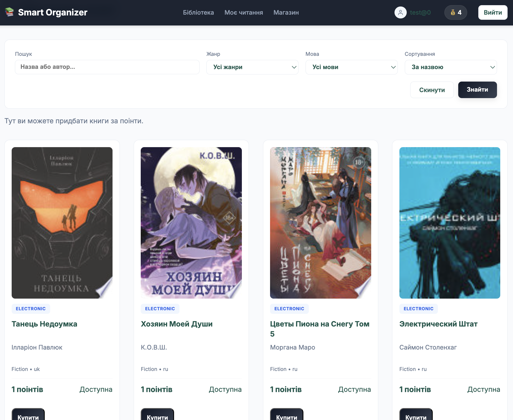Open the user profile avatar icon
Image resolution: width=513 pixels, height=420 pixels.
[x=400, y=12]
